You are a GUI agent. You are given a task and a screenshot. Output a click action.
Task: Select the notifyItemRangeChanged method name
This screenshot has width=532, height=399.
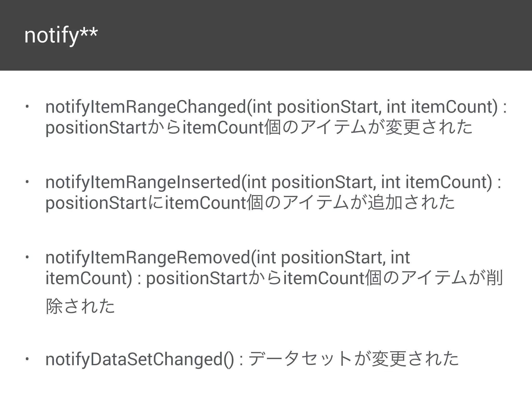145,107
